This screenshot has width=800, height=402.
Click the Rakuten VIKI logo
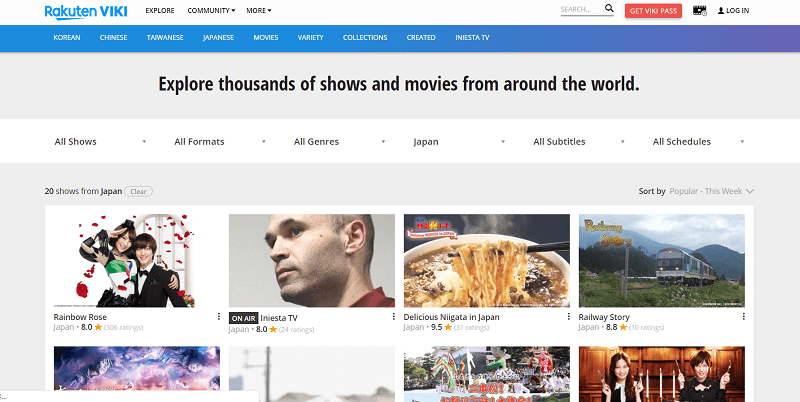86,11
